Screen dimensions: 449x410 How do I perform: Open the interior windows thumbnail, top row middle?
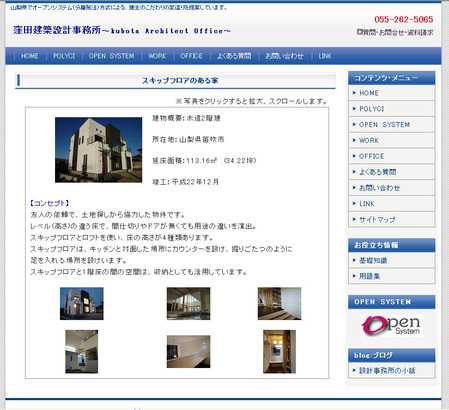[188, 304]
